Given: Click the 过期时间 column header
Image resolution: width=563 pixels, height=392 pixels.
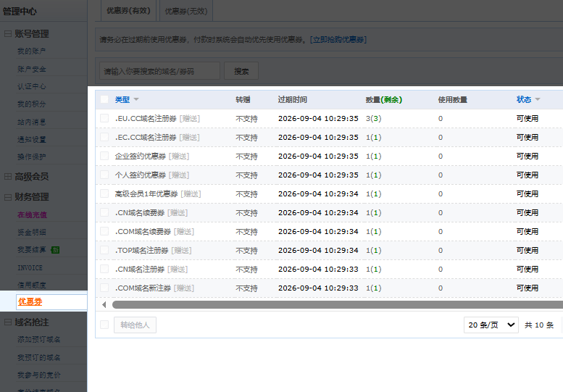Looking at the screenshot, I should click(293, 99).
